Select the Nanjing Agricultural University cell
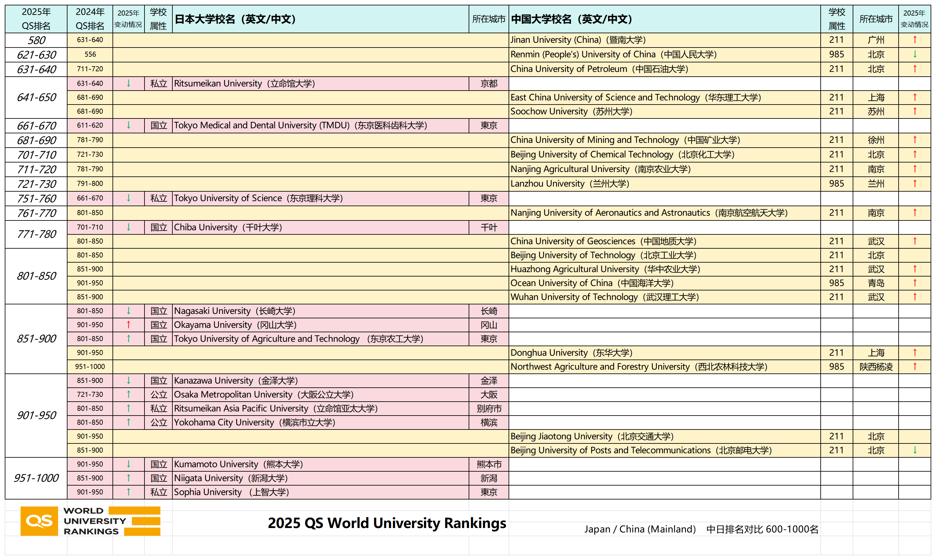 (x=664, y=169)
